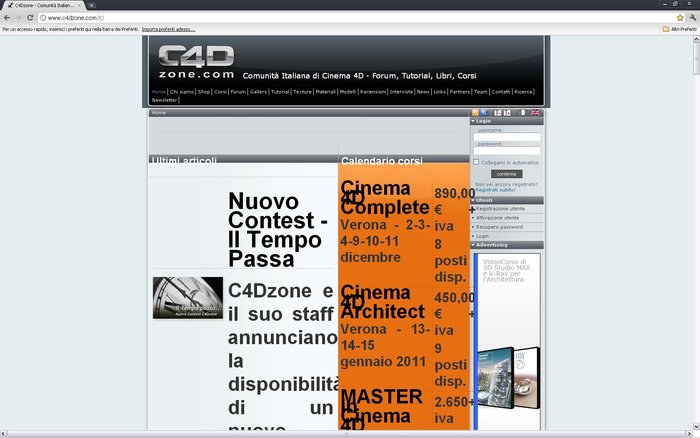
Task: Bookmark this page with the star icon
Action: click(x=680, y=18)
